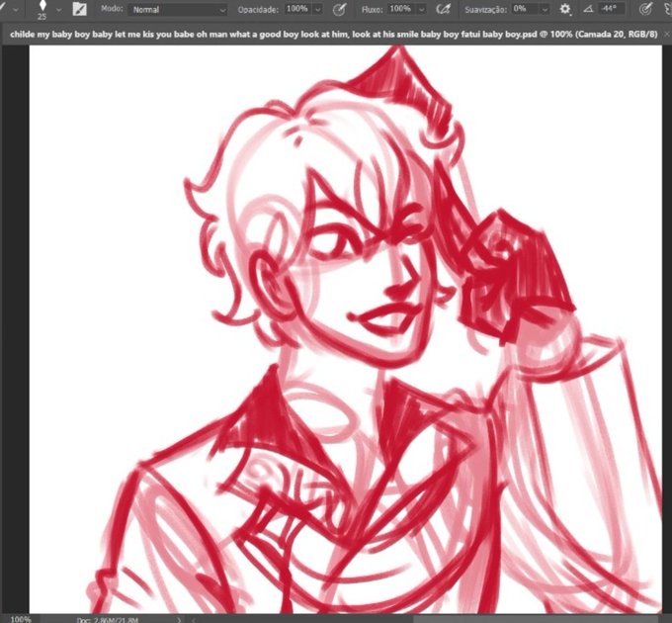Open the Modo blend mode dropdown
Viewport: 672px width, 623px height.
[178, 10]
